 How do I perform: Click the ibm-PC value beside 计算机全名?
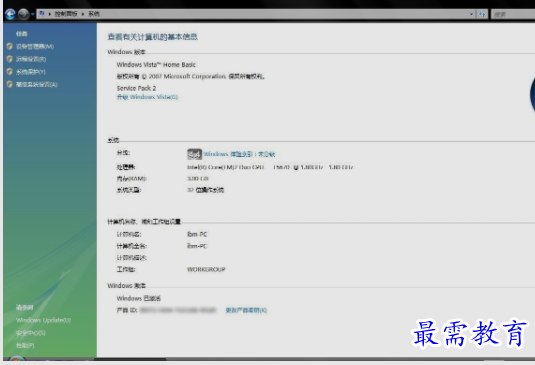[197, 246]
